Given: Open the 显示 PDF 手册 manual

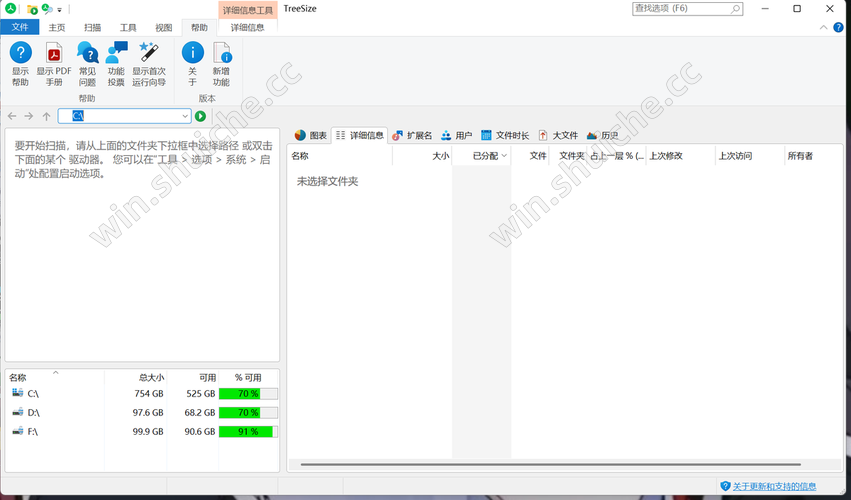Looking at the screenshot, I should [54, 64].
